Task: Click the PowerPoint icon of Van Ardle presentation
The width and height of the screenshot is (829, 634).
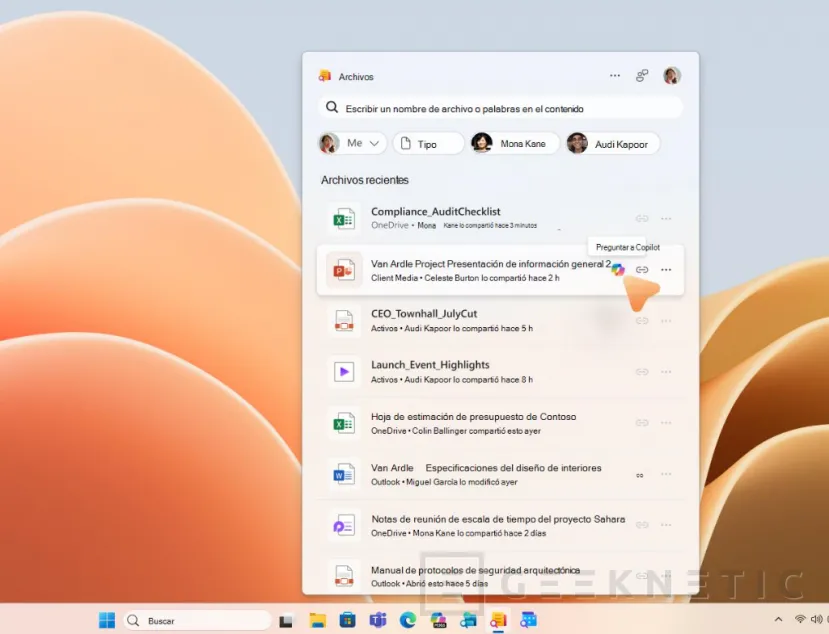Action: [x=345, y=269]
